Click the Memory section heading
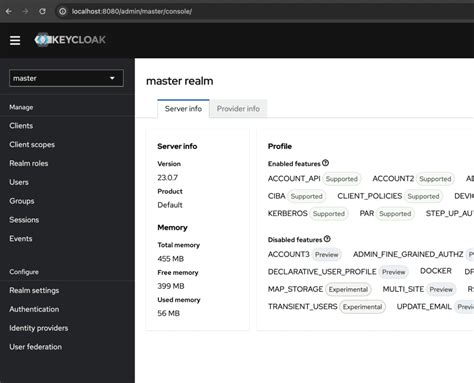The width and height of the screenshot is (474, 383). coord(172,228)
